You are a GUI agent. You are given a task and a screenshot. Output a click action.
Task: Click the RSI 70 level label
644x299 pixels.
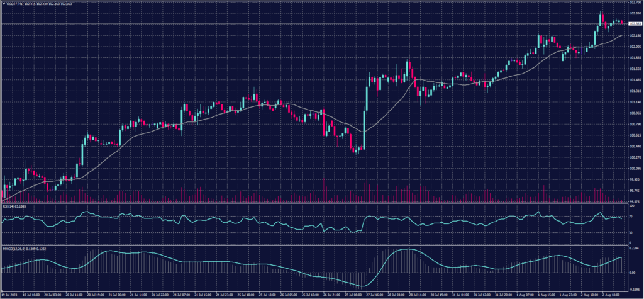click(631, 217)
